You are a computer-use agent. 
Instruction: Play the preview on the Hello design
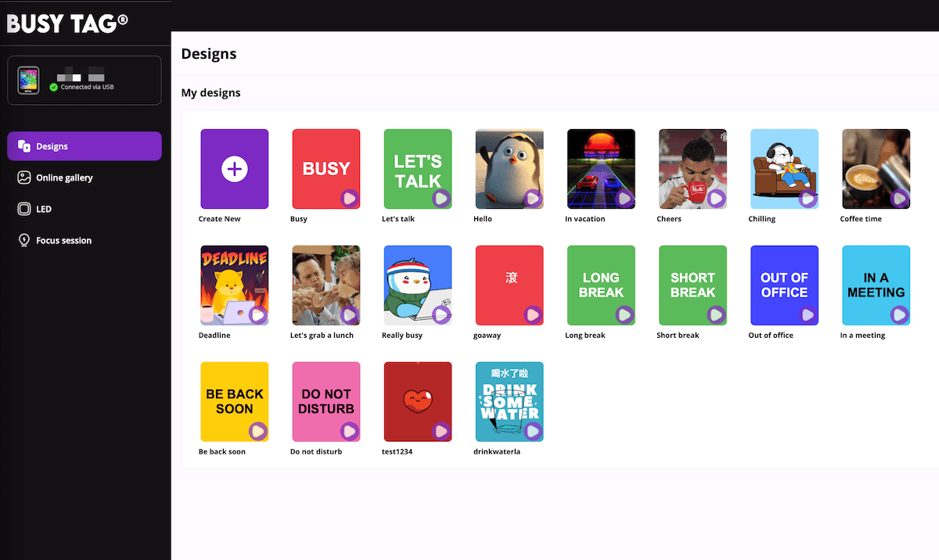(534, 198)
